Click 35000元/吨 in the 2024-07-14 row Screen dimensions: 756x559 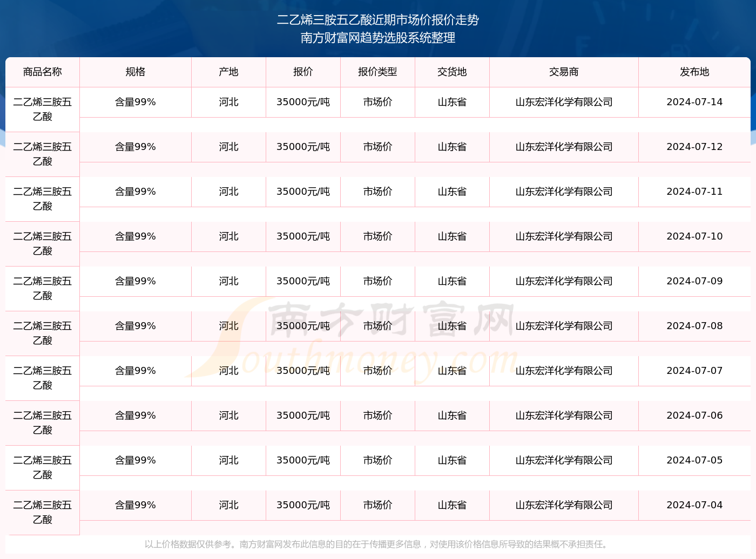pyautogui.click(x=303, y=102)
